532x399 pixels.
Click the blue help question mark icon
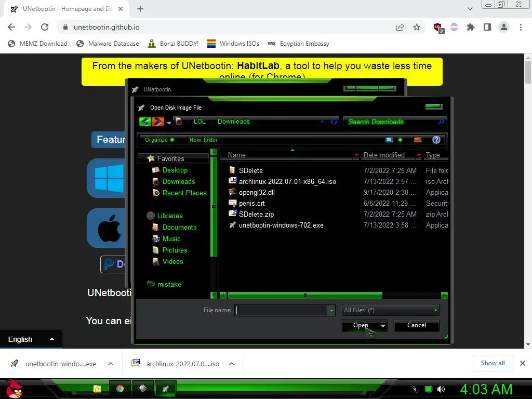pos(436,140)
